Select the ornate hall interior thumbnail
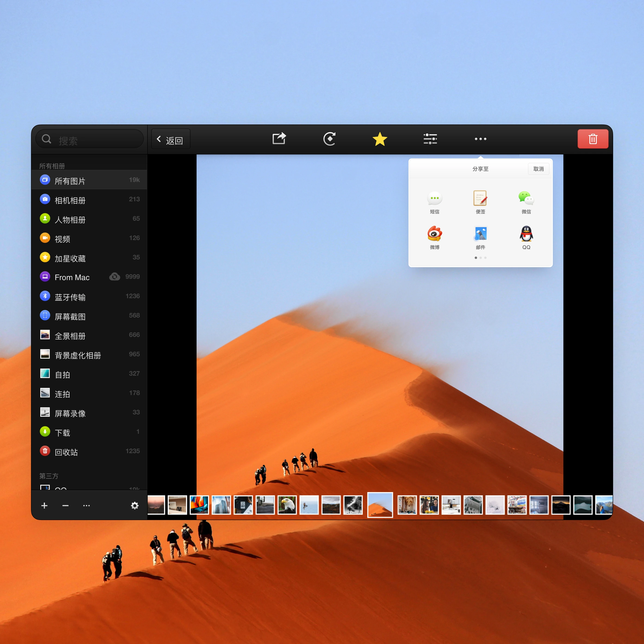This screenshot has height=644, width=644. click(x=407, y=505)
